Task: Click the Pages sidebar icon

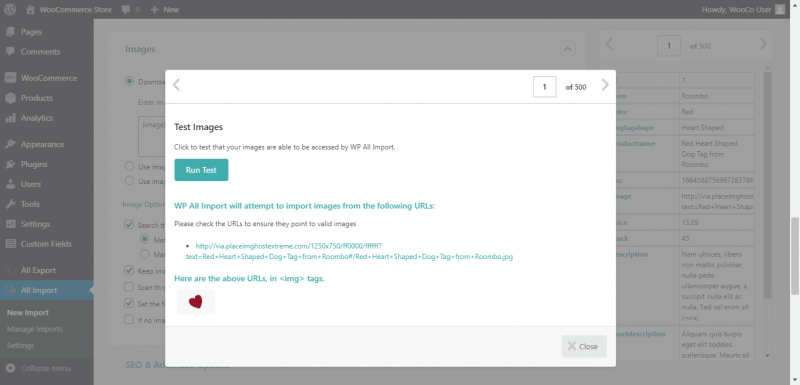Action: [10, 32]
